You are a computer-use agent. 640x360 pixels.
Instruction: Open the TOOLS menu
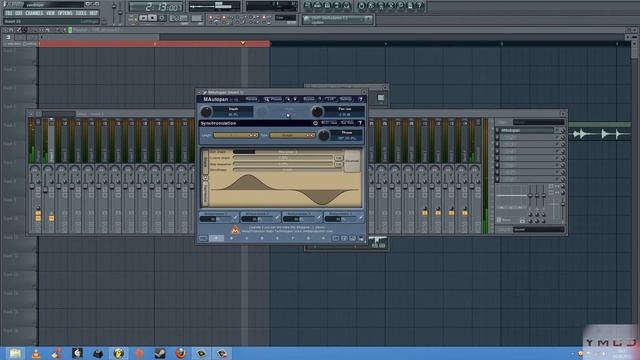pos(81,13)
